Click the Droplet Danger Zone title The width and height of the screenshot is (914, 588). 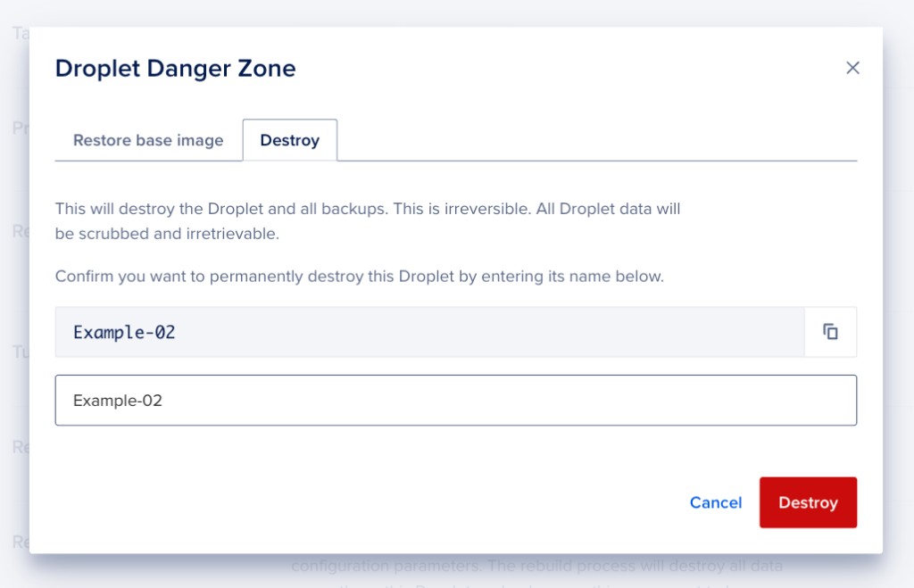[x=175, y=68]
